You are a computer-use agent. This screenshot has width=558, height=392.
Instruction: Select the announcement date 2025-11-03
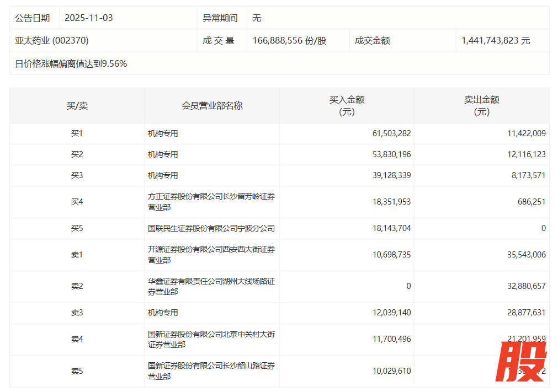(x=88, y=18)
